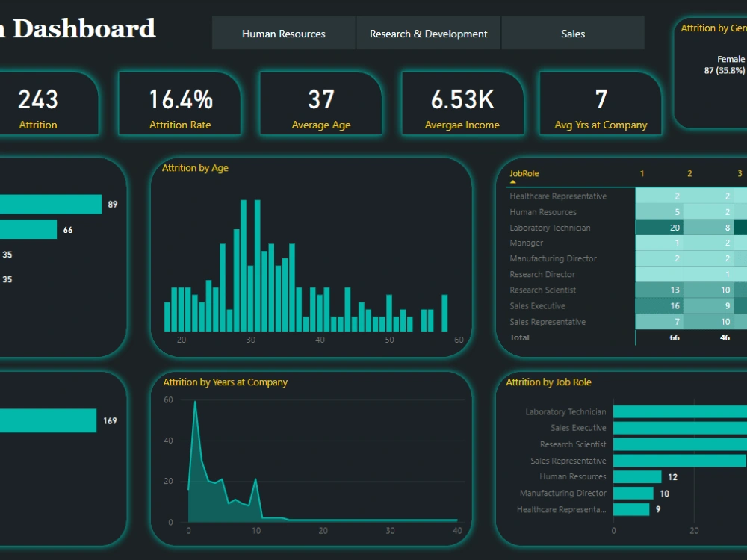Open the Research & Development page
Screen dimensions: 747x560
coord(428,33)
